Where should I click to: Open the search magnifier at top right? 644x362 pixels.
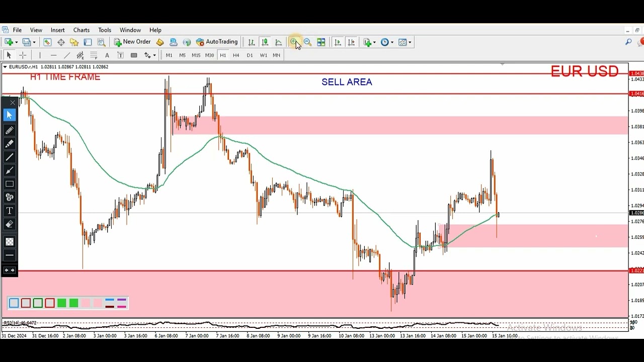click(x=628, y=42)
